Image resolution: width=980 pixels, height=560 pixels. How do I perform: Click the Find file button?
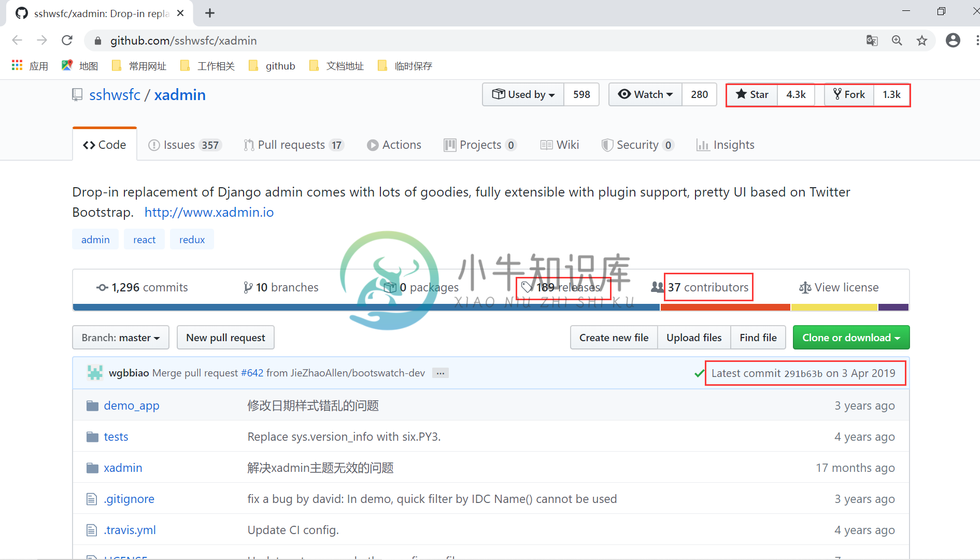758,338
